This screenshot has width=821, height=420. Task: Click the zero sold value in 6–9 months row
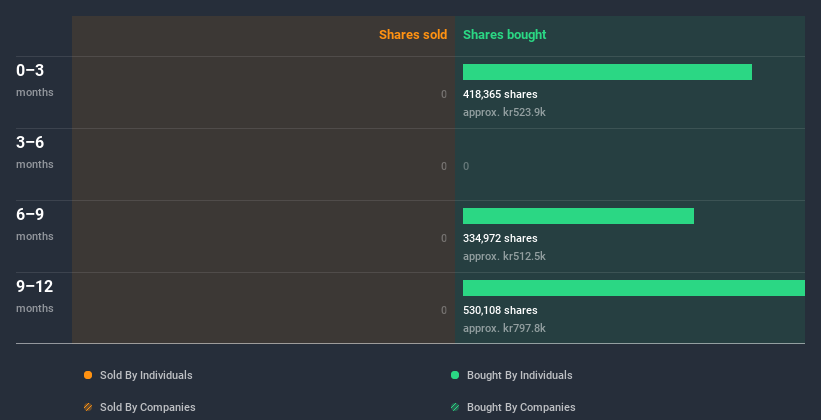coord(444,238)
